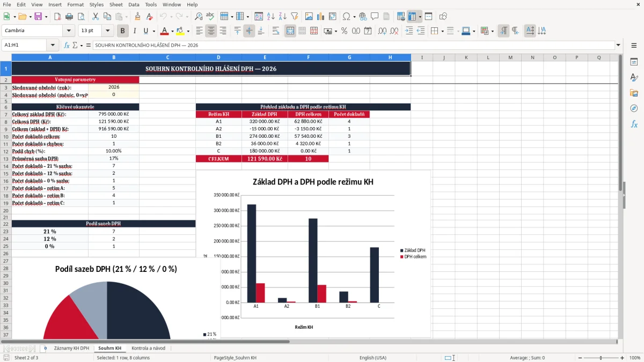The image size is (644, 362).
Task: Select the bar chart Základ DPH
Action: coord(313,254)
